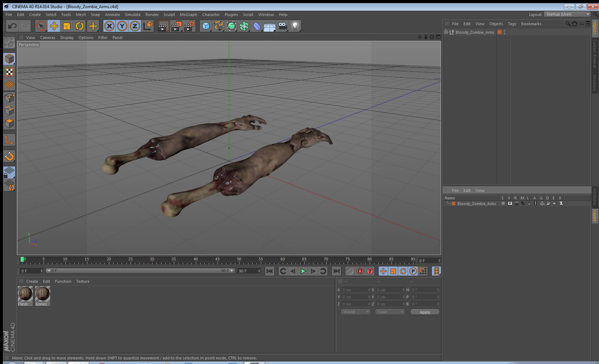Open the Render menu
The image size is (599, 364).
[x=152, y=15]
